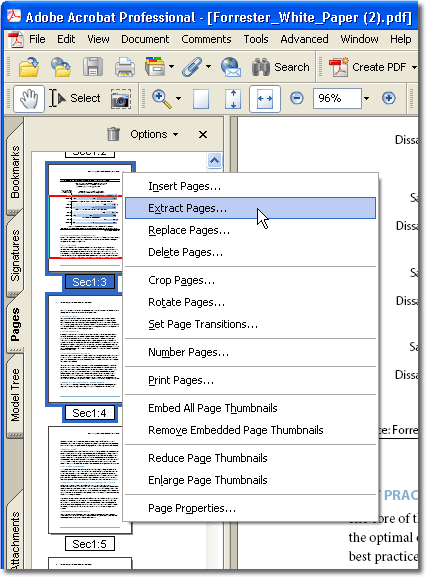The width and height of the screenshot is (428, 579).
Task: Select Remove Embedded Page Thumbnails
Action: coord(250,430)
